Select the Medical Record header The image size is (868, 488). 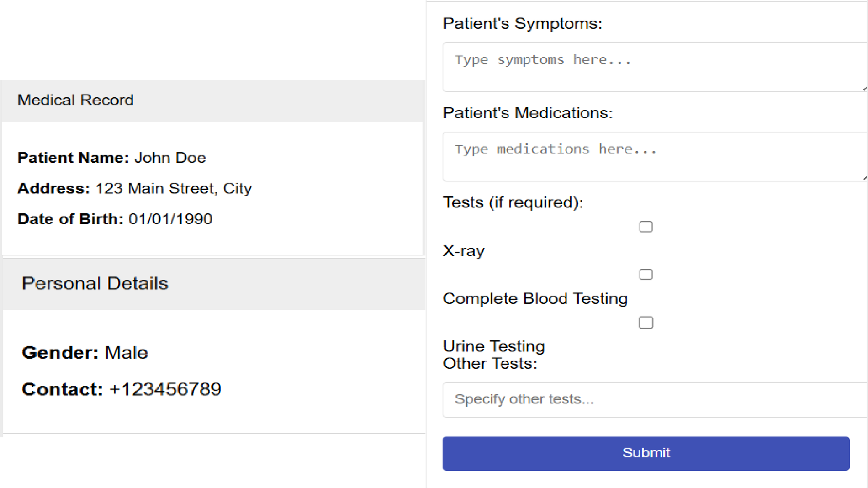(x=75, y=100)
